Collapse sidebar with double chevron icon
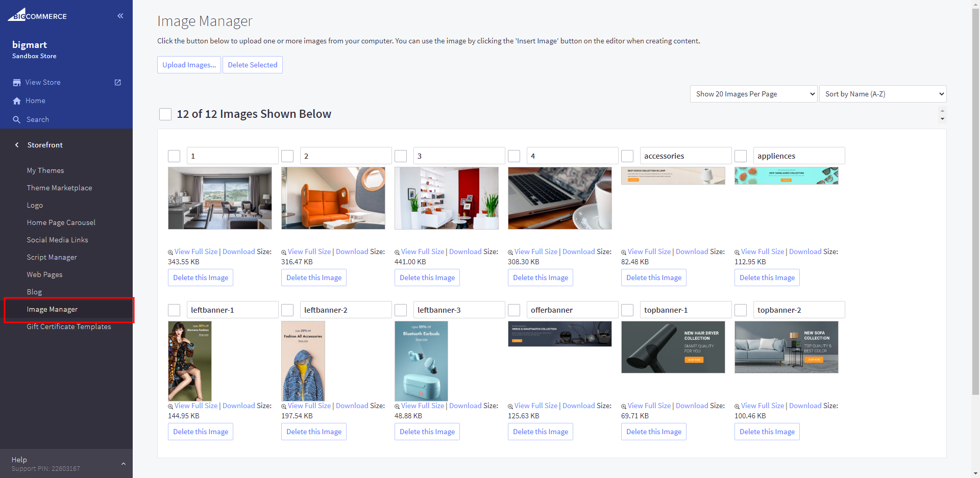The height and width of the screenshot is (478, 980). pos(120,16)
